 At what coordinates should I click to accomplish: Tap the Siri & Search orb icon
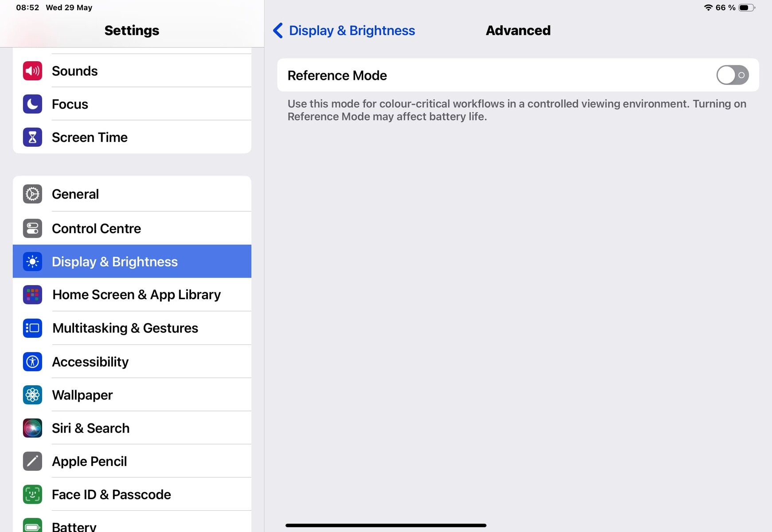tap(32, 428)
